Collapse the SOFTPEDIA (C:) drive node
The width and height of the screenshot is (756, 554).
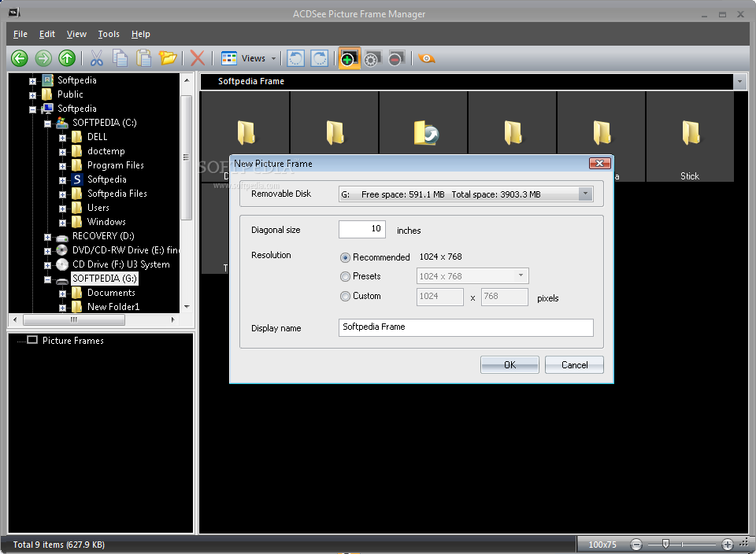click(x=47, y=124)
